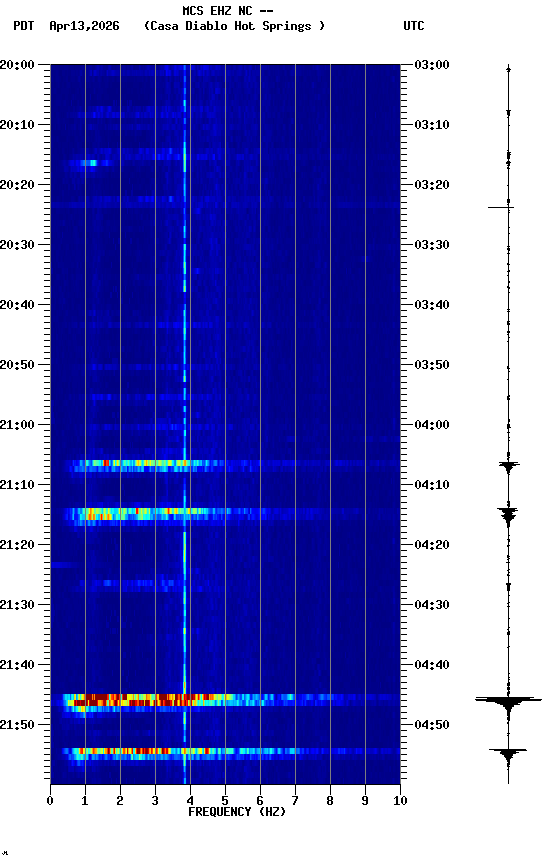The image size is (552, 864).
Task: Click the 04:10 UTC time label
Action: coord(432,485)
